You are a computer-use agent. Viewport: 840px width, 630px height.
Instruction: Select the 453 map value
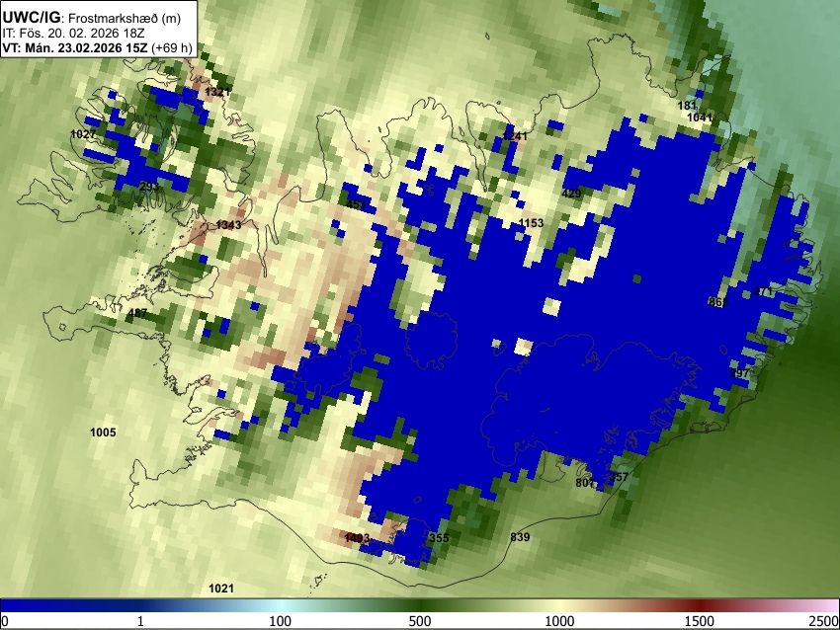tap(356, 204)
